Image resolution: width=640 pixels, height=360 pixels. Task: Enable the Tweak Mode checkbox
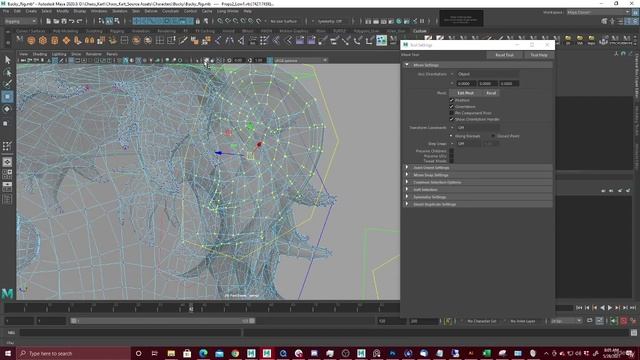pos(451,161)
